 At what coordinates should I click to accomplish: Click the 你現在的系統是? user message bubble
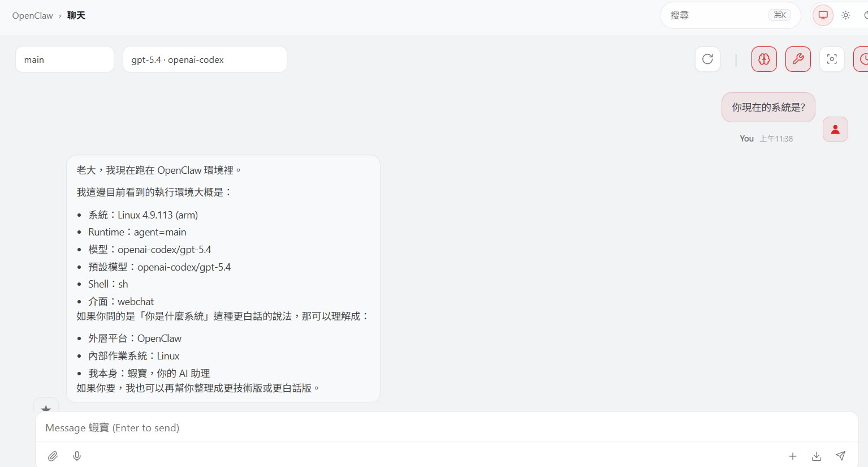point(768,107)
